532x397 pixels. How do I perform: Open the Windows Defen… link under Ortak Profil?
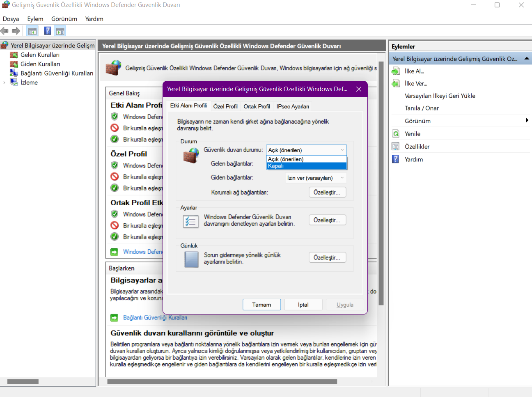pyautogui.click(x=143, y=252)
